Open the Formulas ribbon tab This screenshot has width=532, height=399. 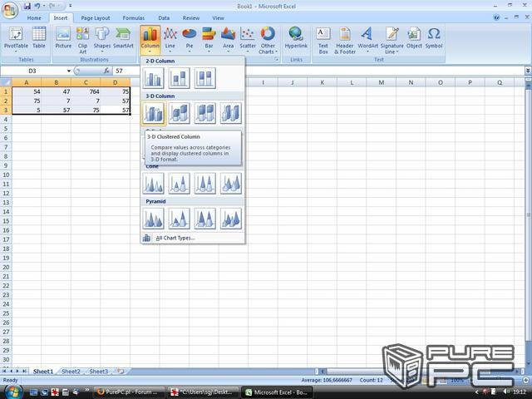point(133,17)
